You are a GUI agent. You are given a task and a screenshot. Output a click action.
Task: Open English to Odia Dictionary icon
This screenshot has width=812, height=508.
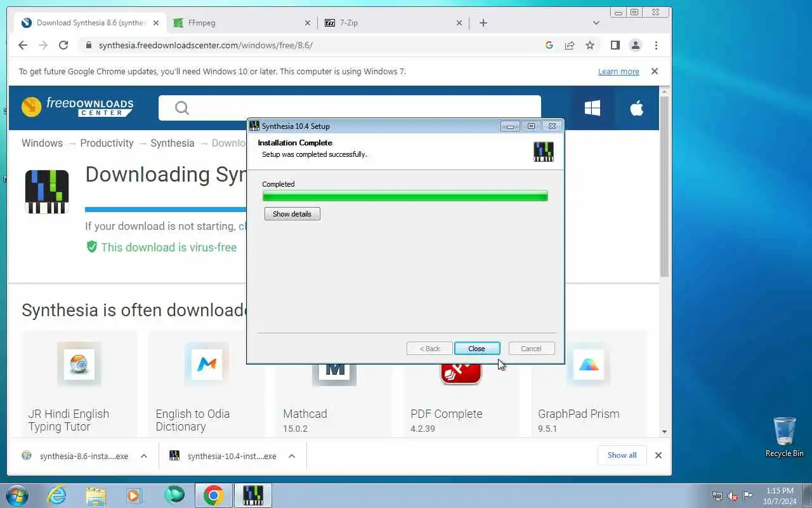pyautogui.click(x=206, y=364)
